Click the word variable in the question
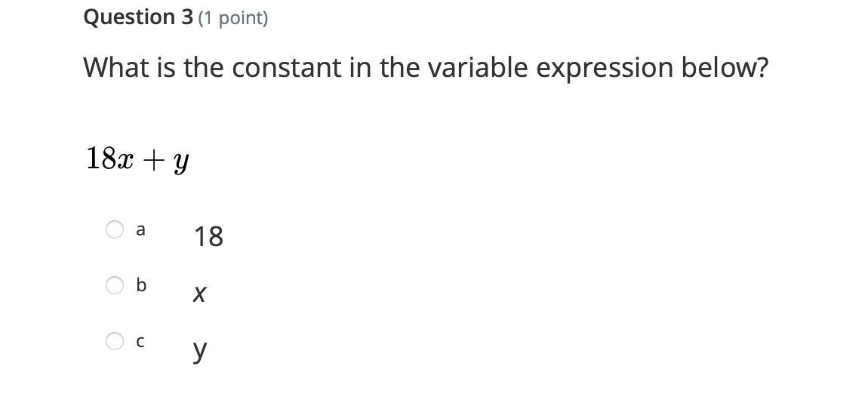The image size is (868, 409). click(x=479, y=68)
